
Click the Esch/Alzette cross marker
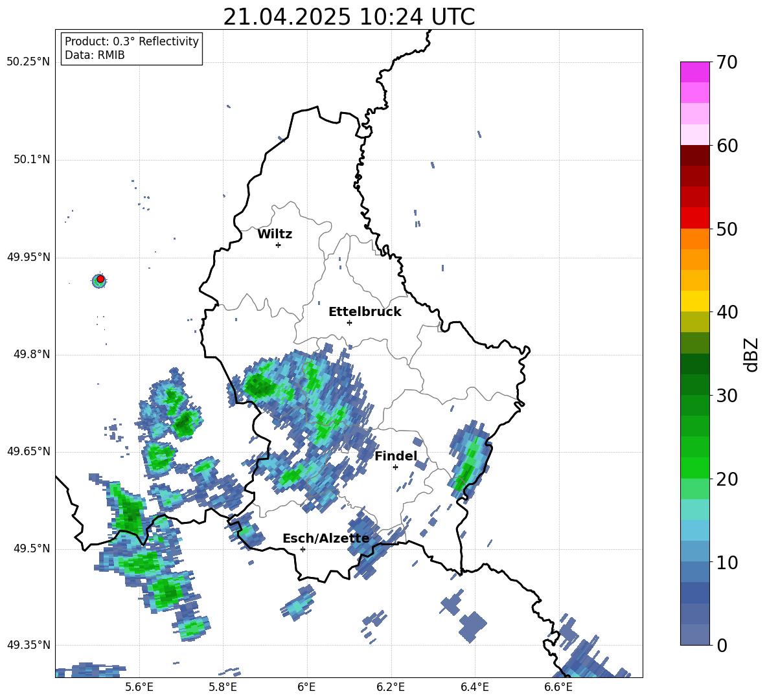point(303,549)
